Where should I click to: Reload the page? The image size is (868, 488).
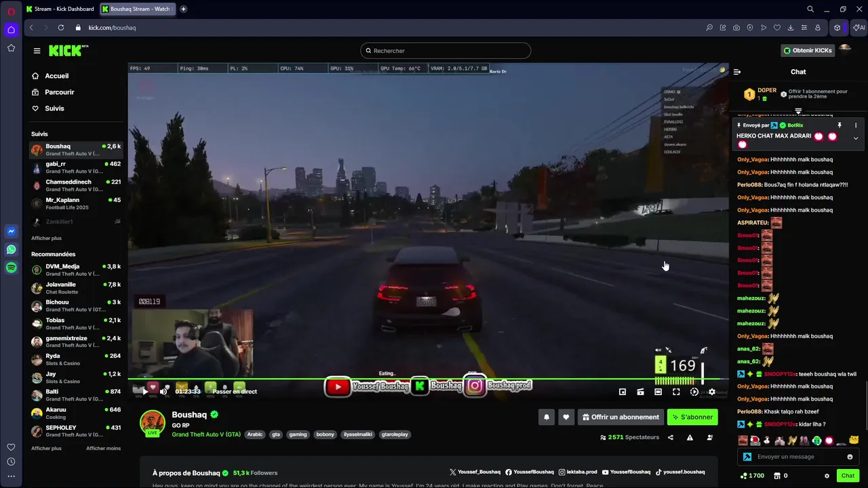click(x=61, y=28)
